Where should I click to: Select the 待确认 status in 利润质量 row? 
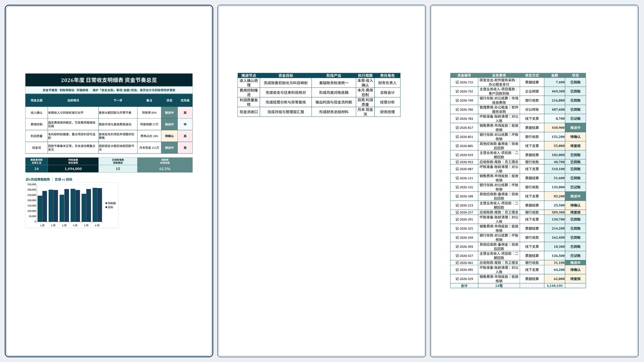pyautogui.click(x=169, y=136)
